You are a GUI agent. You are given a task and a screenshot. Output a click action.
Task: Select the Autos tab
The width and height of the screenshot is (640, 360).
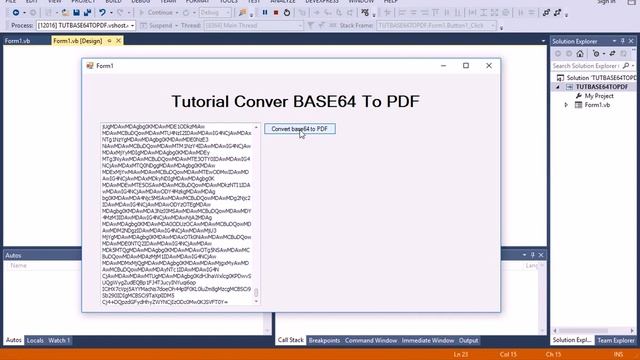tap(13, 340)
